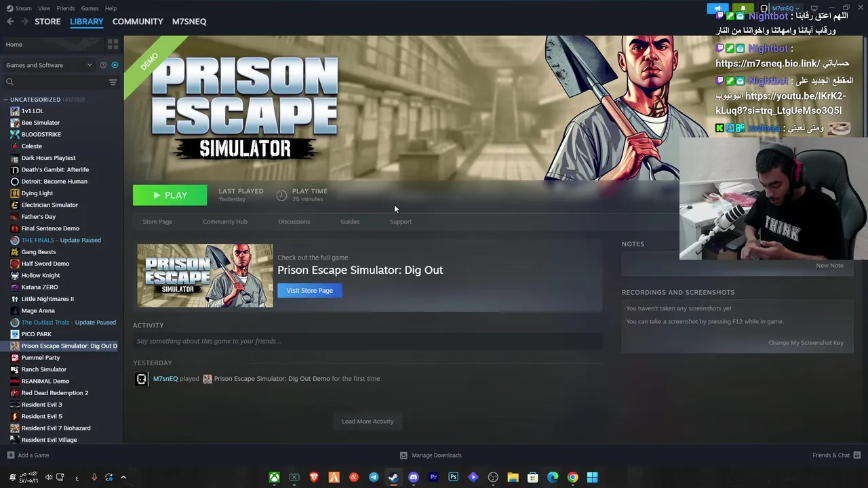Open the View menu
Image resolution: width=868 pixels, height=488 pixels.
pyautogui.click(x=44, y=8)
